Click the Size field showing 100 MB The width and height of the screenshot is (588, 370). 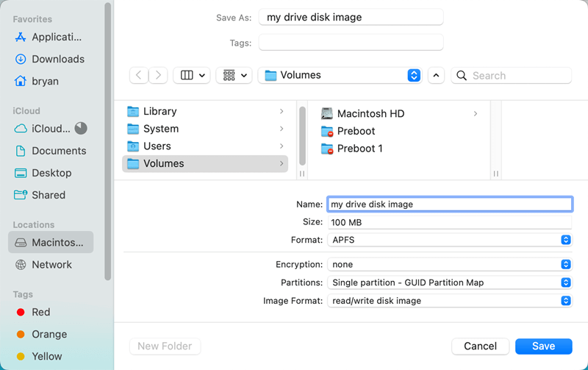(x=449, y=222)
